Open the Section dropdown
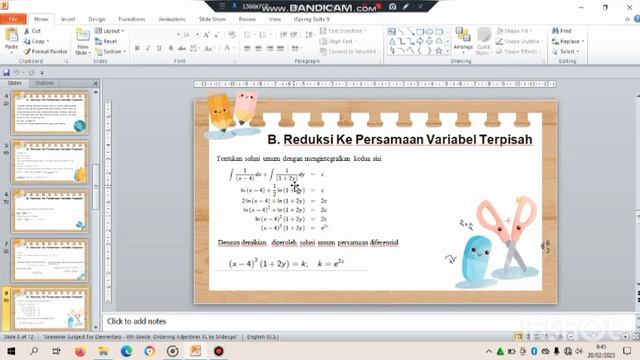This screenshot has height=360, width=640. tap(111, 51)
